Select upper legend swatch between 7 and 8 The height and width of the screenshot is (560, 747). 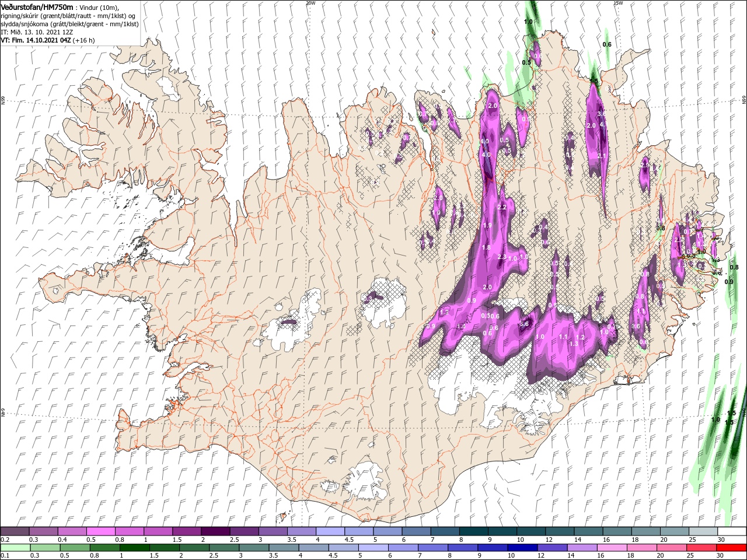[445, 531]
